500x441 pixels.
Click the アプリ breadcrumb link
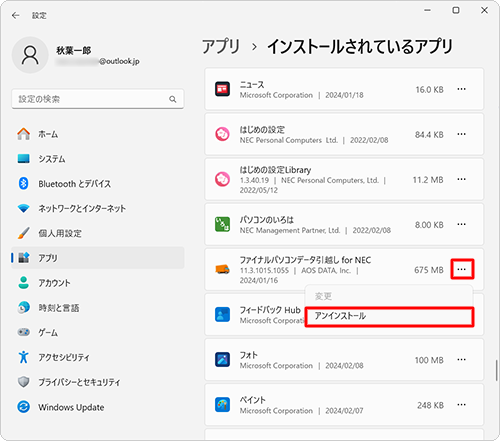221,46
